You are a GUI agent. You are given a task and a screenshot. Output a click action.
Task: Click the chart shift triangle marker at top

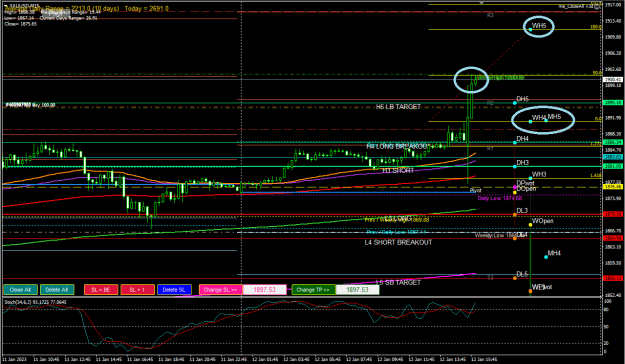click(x=482, y=3)
